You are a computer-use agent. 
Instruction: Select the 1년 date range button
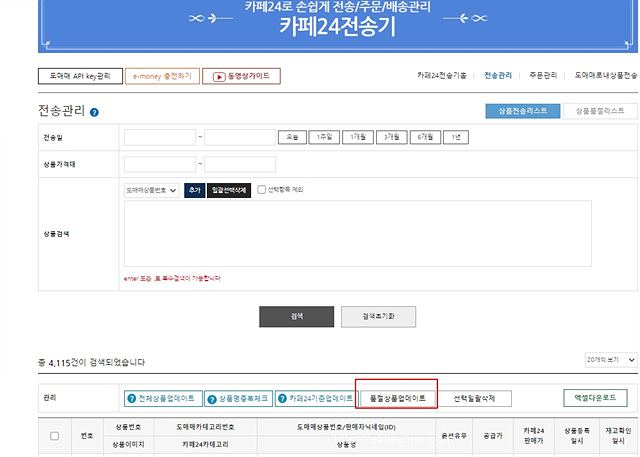coord(456,137)
